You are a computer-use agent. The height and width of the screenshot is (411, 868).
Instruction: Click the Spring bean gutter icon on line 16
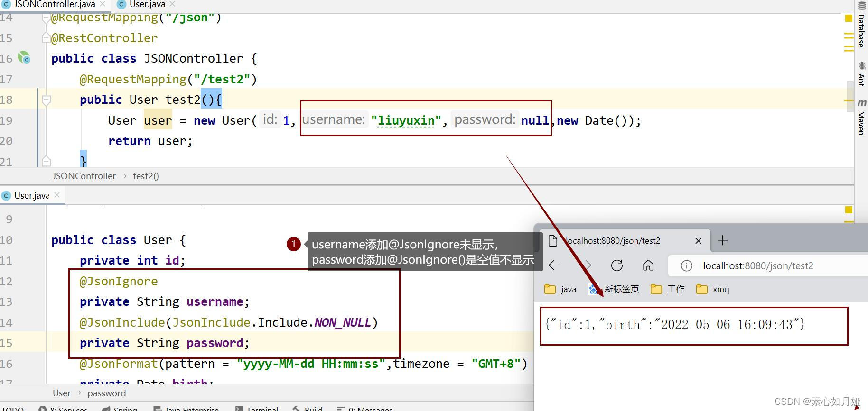pos(24,58)
